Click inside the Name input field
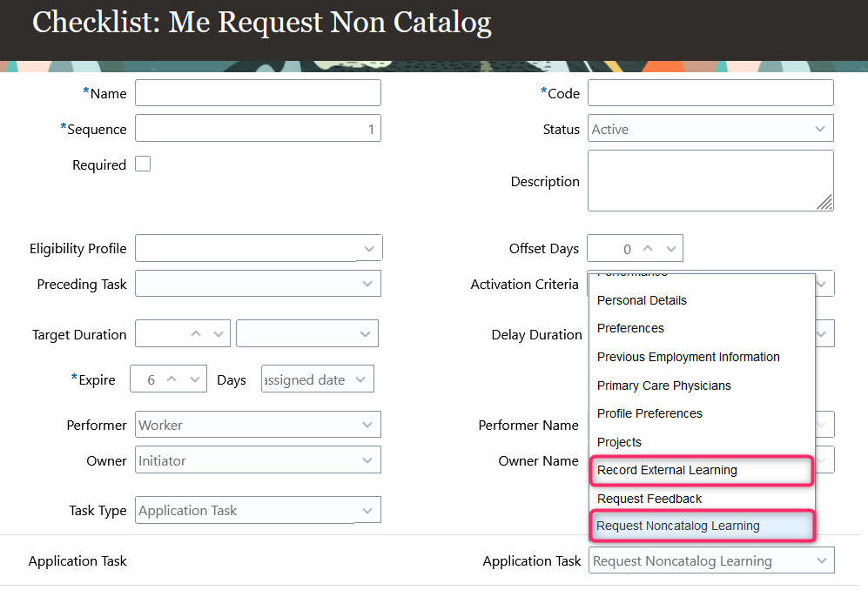 coord(258,92)
